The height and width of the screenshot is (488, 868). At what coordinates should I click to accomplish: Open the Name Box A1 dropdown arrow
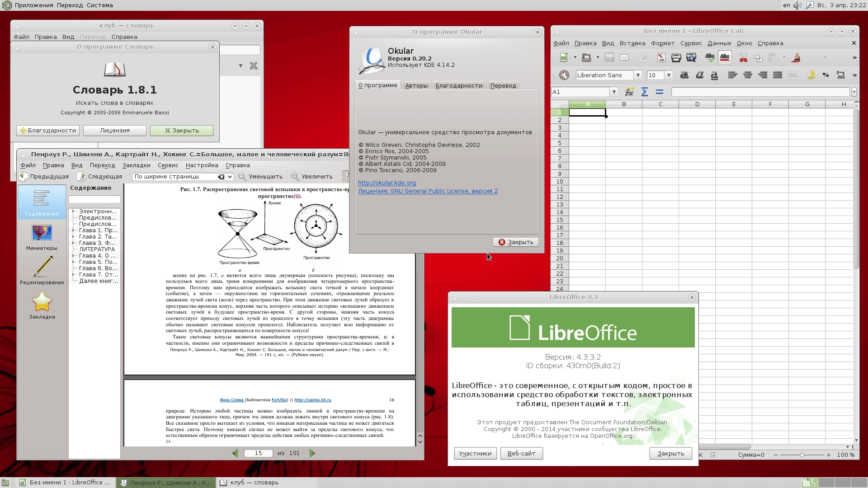point(614,92)
